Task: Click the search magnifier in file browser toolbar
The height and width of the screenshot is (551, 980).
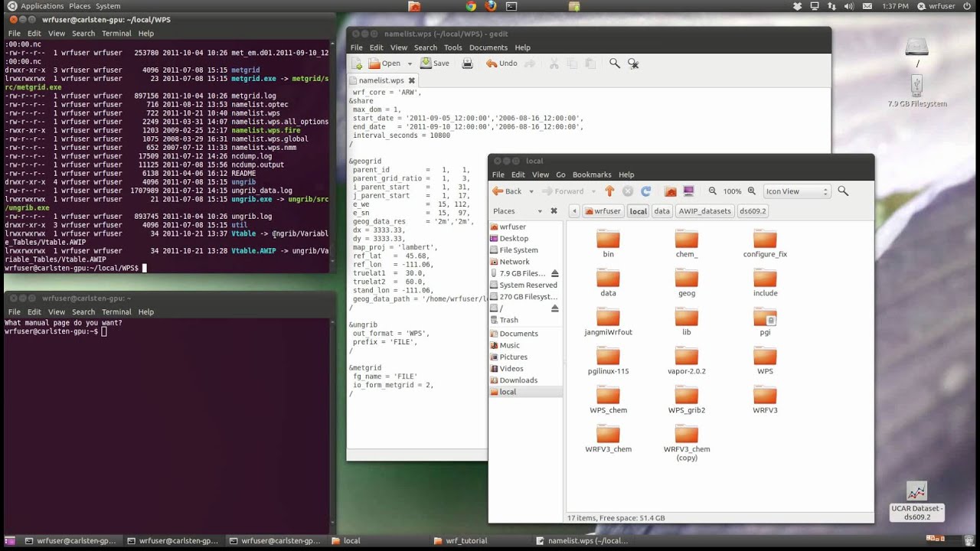Action: click(843, 191)
